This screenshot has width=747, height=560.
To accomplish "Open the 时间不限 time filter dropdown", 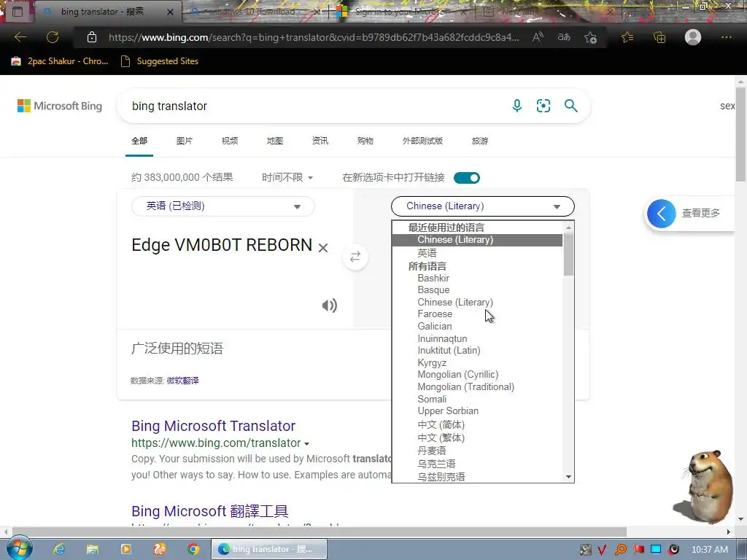I will (x=287, y=178).
